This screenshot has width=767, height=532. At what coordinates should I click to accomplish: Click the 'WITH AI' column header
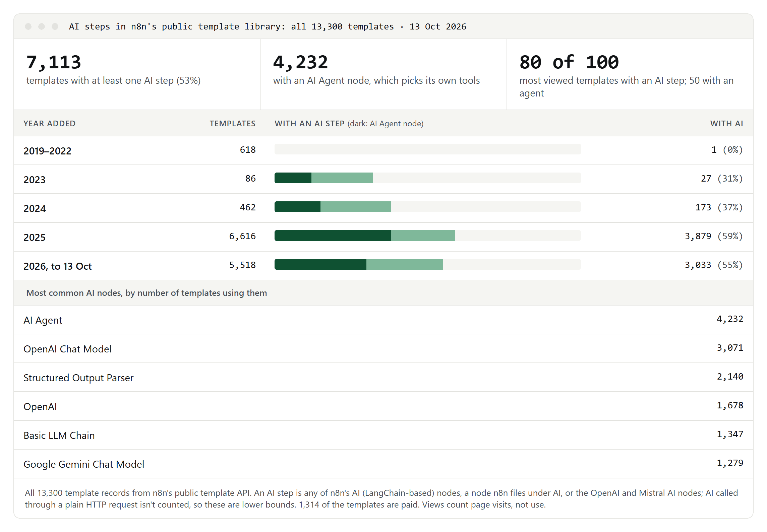(x=727, y=124)
